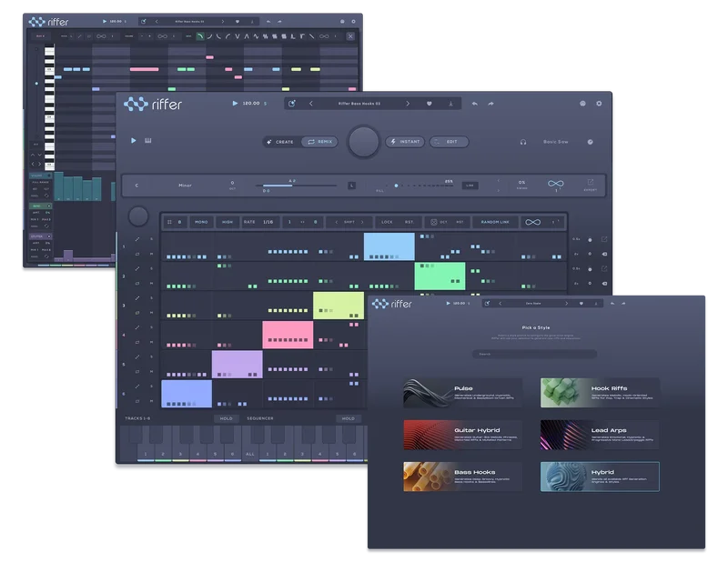The image size is (728, 562).
Task: Click the clear tag icon on track 1 row
Action: (x=604, y=255)
